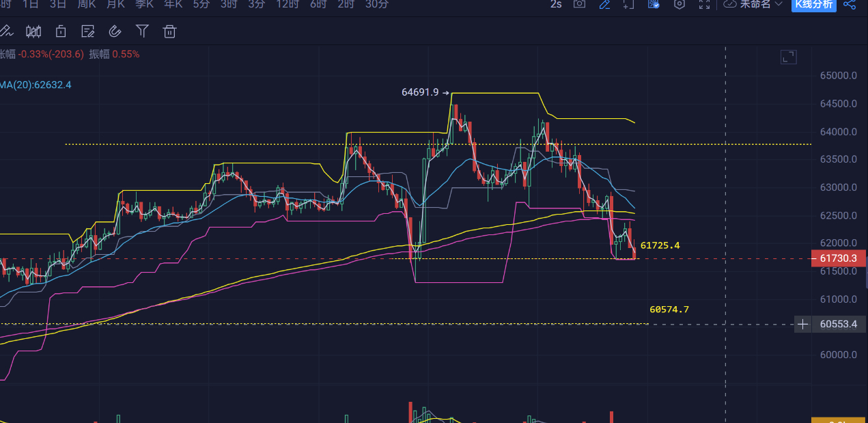Toggle the blue checkmark indicator icon
Image resolution: width=868 pixels, height=423 pixels.
click(x=654, y=4)
